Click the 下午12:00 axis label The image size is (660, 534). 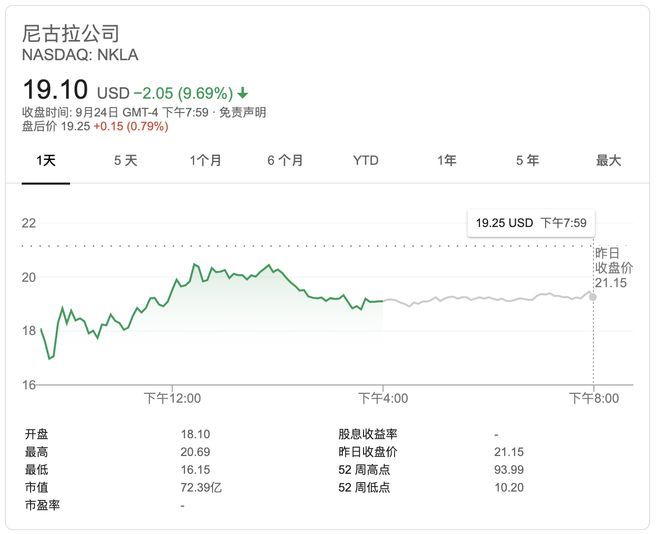172,398
